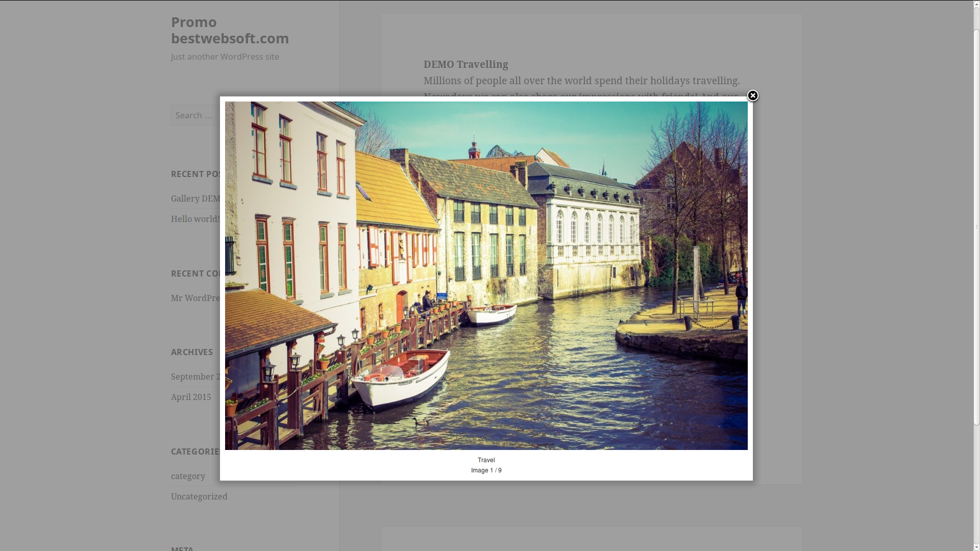Viewport: 980px width, 551px height.
Task: Click the Archives widget heading
Action: pyautogui.click(x=192, y=352)
